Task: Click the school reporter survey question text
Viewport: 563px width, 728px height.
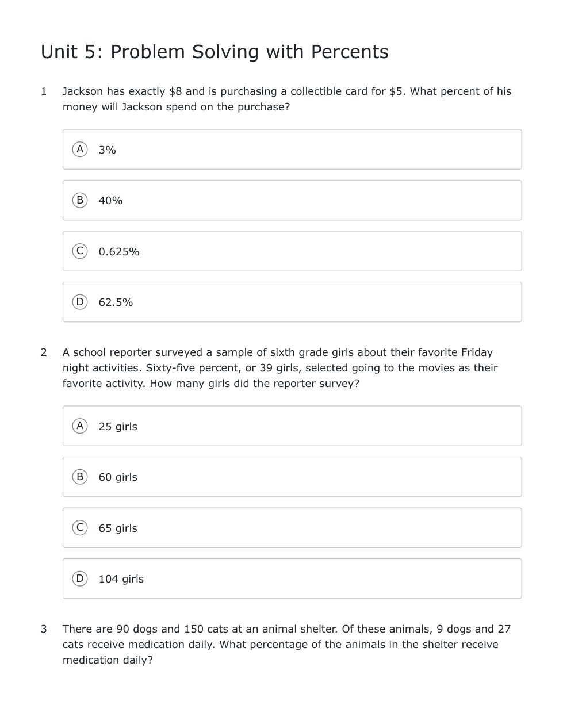Action: [280, 368]
